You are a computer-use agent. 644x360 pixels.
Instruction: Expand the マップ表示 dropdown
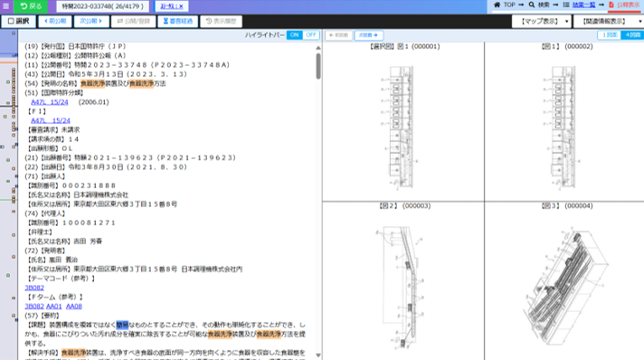coord(542,21)
